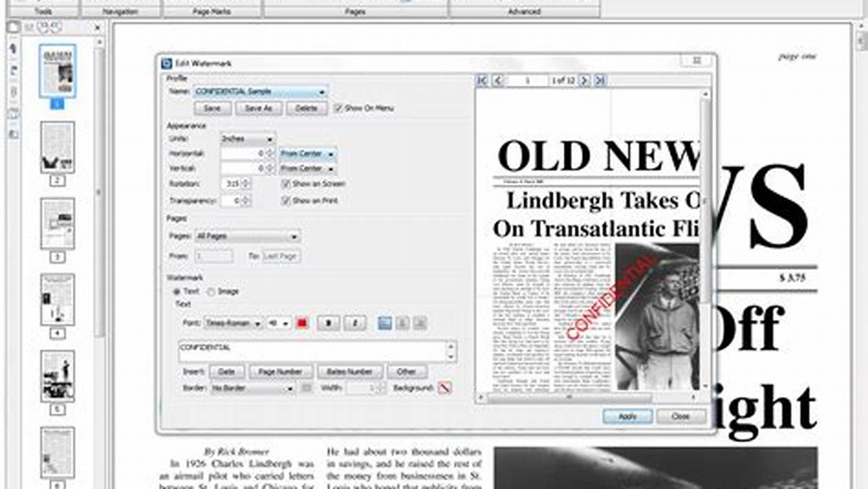Screen dimensions: 868x489
Task: Apply bold formatting to watermark text
Action: point(329,324)
